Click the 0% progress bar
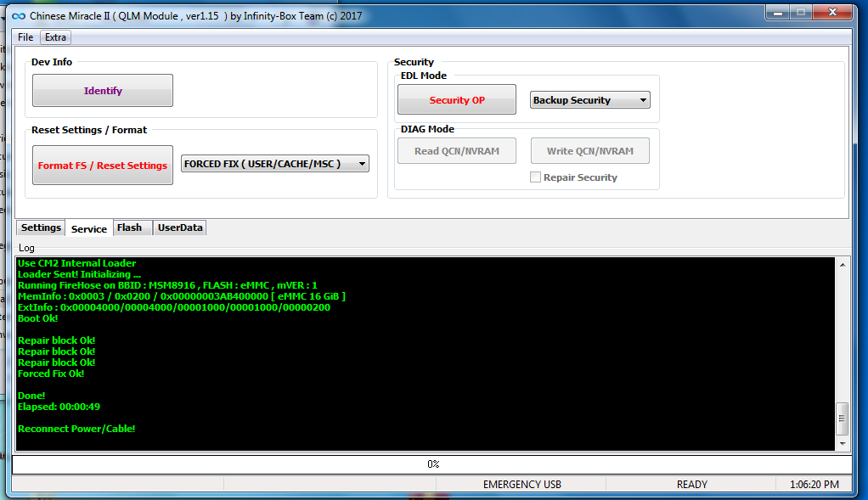The width and height of the screenshot is (868, 500). click(431, 464)
